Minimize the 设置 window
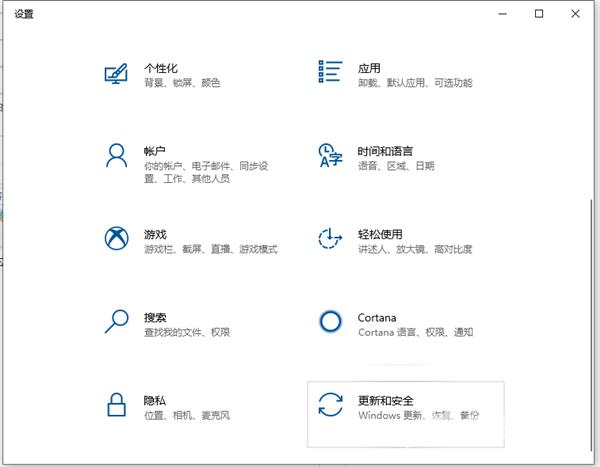Viewport: 600px width, 467px height. (502, 14)
